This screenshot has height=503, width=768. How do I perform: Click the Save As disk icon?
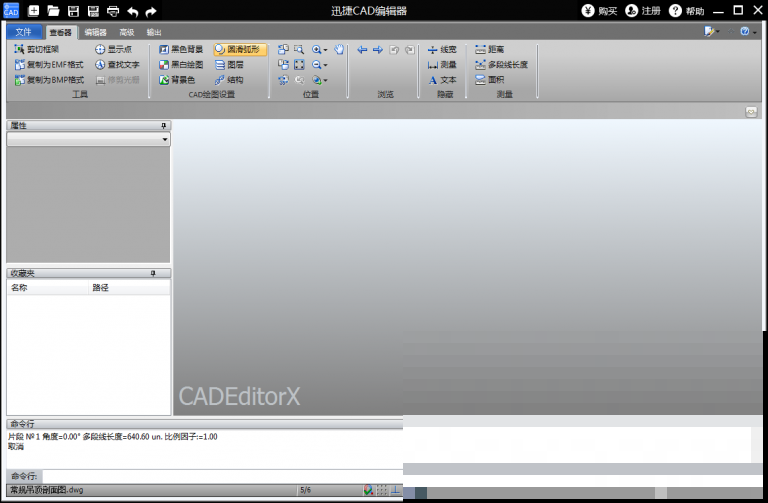pyautogui.click(x=93, y=11)
